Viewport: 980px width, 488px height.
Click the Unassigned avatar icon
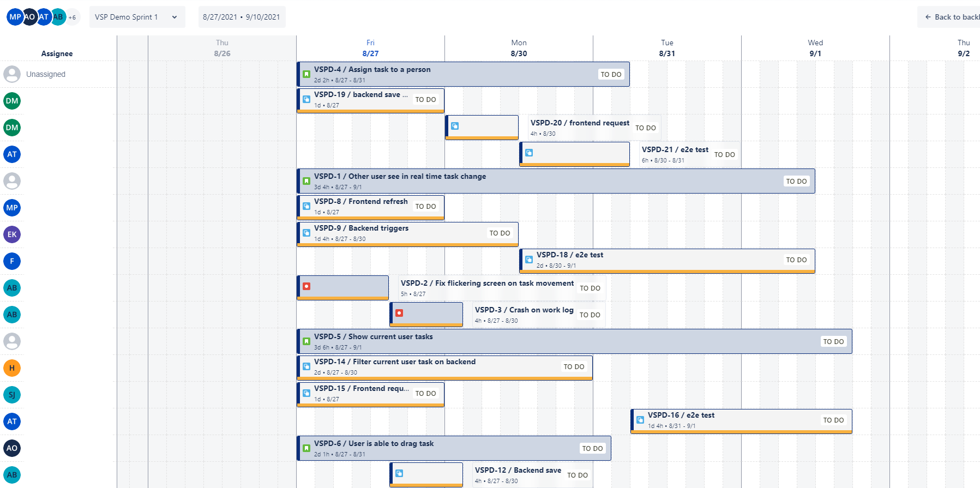click(12, 74)
